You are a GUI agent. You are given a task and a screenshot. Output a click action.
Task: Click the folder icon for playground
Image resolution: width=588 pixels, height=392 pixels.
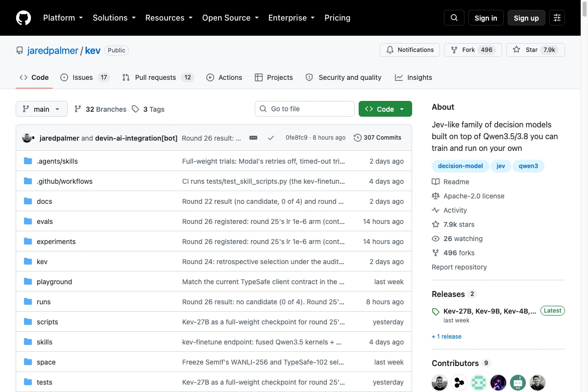28,282
